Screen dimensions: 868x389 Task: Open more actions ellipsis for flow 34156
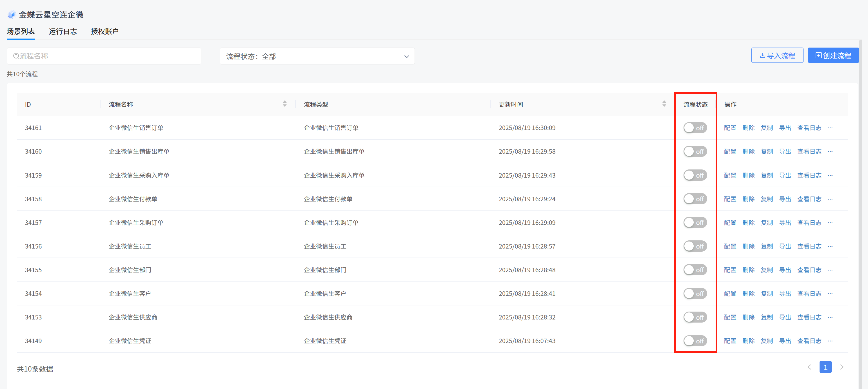click(830, 247)
